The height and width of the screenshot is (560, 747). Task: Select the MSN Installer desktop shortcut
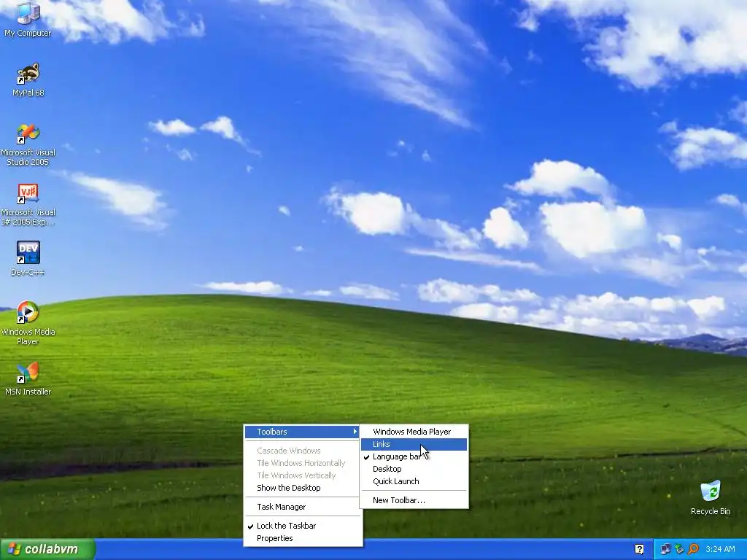tap(28, 379)
